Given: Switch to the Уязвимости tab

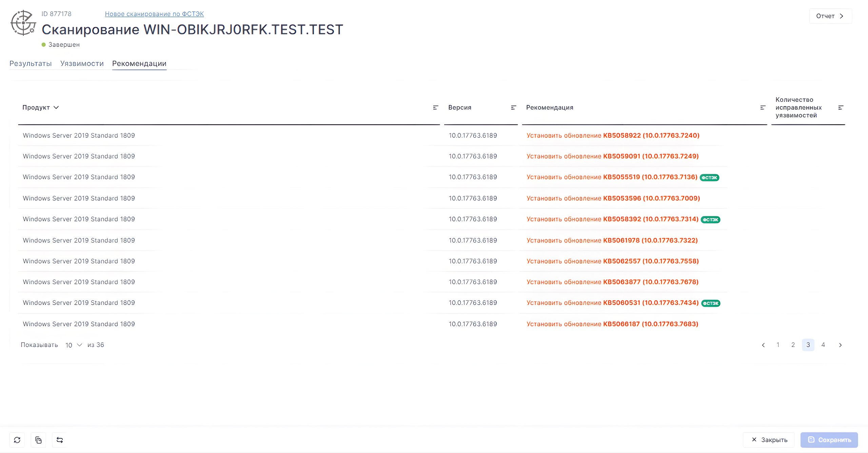Looking at the screenshot, I should point(82,63).
